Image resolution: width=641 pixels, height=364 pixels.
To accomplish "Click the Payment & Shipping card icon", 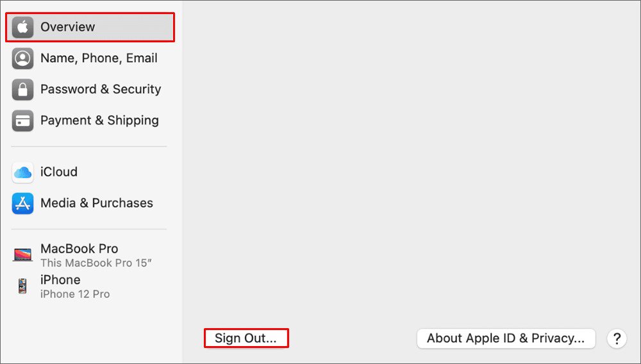I will pos(22,120).
